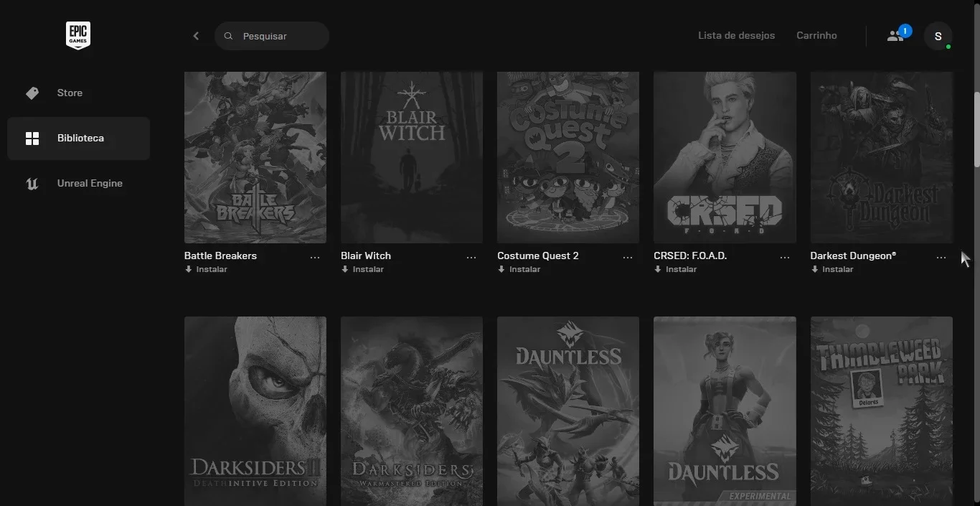The height and width of the screenshot is (506, 980).
Task: Click the vertical scrollbar thumb
Action: click(976, 130)
